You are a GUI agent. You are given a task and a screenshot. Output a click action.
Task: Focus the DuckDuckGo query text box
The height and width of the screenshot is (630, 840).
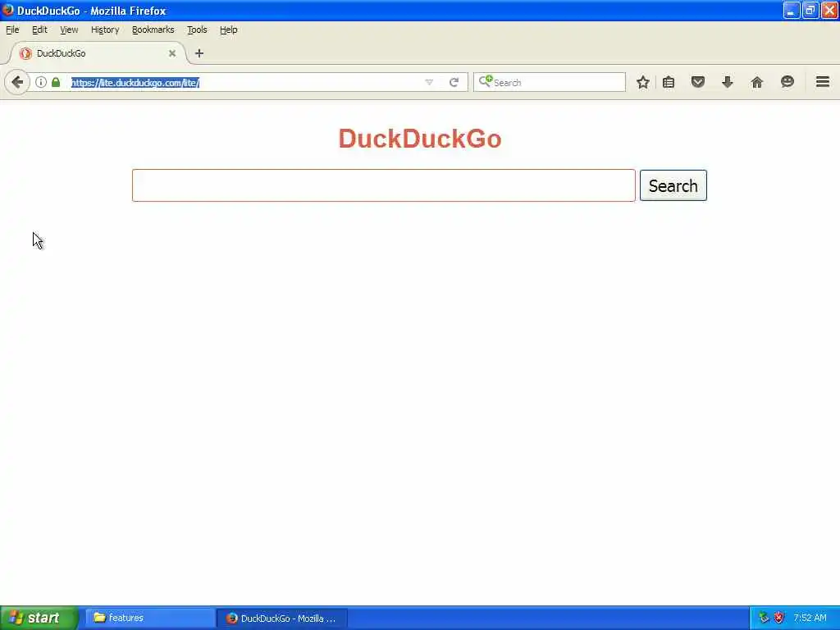pyautogui.click(x=384, y=185)
